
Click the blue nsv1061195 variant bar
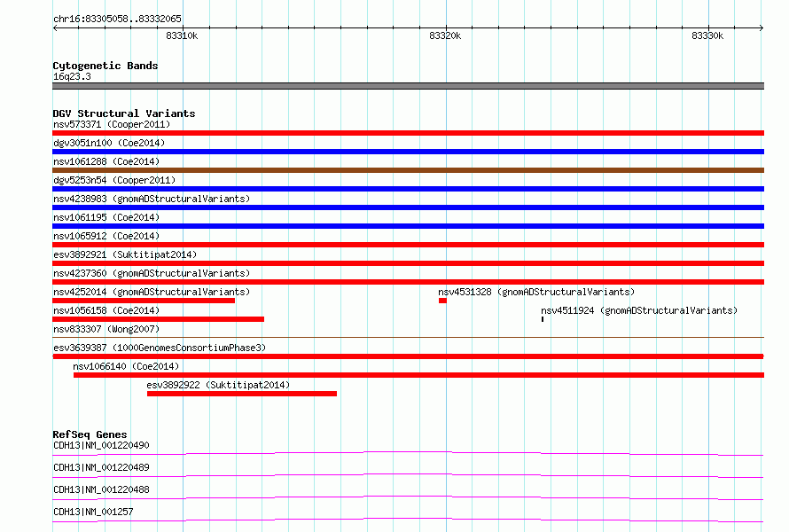pyautogui.click(x=408, y=226)
